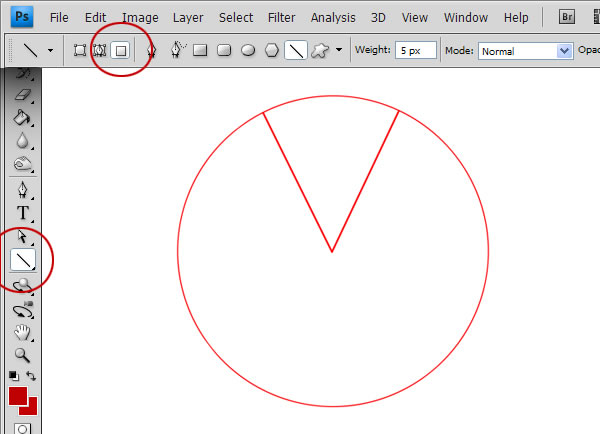Choose Rounded Rectangle shape in options bar

[224, 50]
